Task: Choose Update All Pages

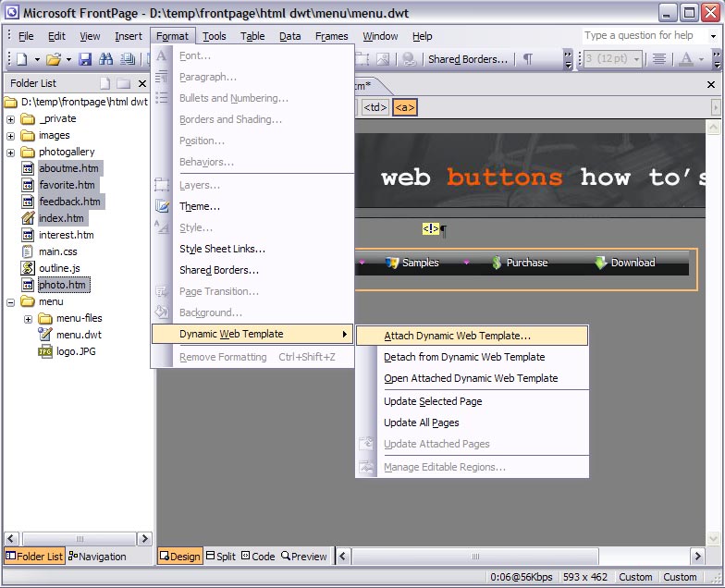Action: coord(472,423)
